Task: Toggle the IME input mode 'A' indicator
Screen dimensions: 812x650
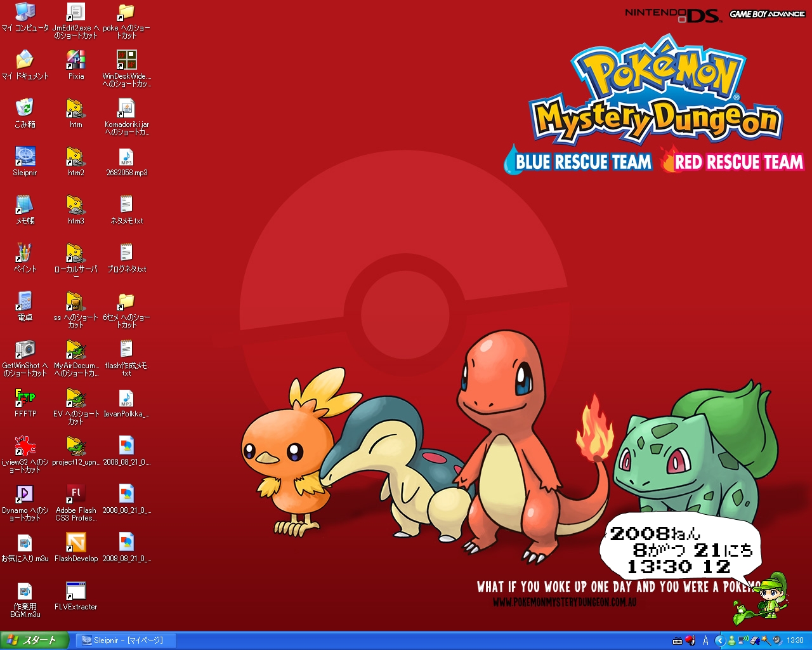Action: 705,640
